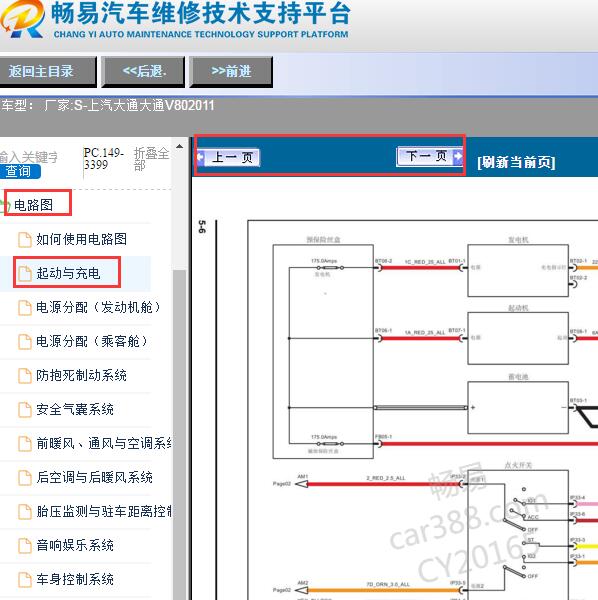Screen dimensions: 598x600
Task: Open 前暖风、通风与空调系统 document
Action: click(104, 443)
